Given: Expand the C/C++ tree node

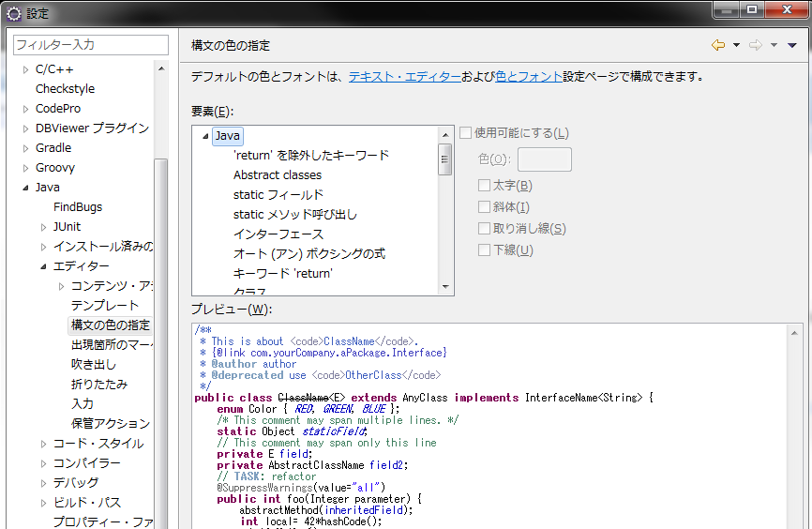Looking at the screenshot, I should (x=25, y=69).
